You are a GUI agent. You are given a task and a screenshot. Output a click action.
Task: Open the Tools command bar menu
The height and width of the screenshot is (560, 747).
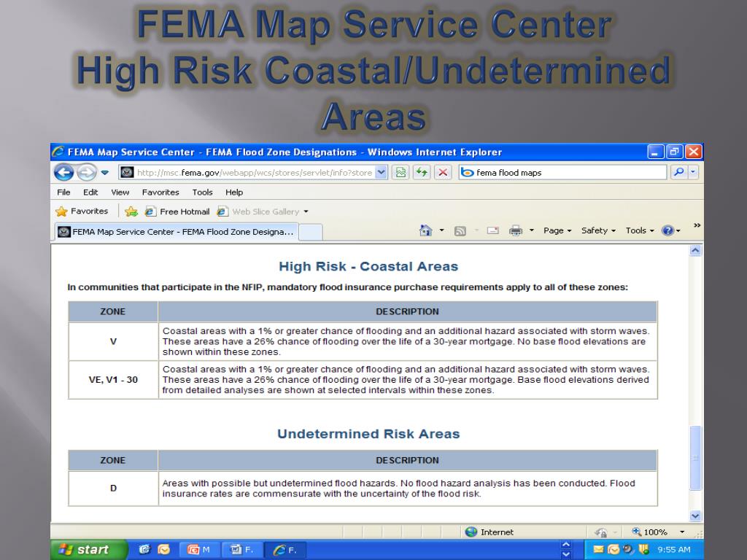[640, 230]
